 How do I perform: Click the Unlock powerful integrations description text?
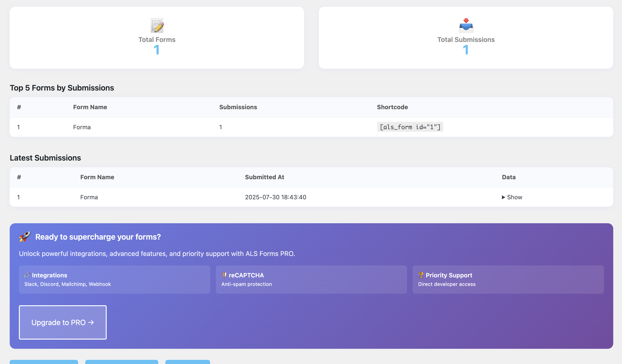[x=157, y=254]
